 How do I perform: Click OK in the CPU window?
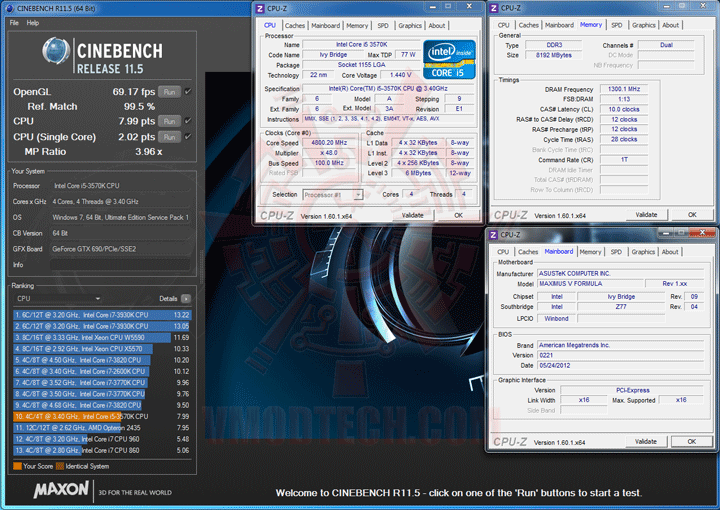pos(458,215)
